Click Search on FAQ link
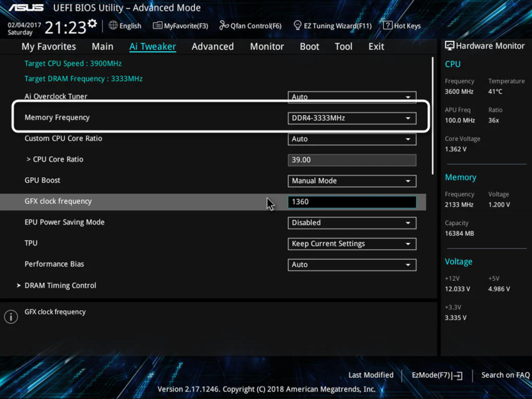 [x=505, y=375]
